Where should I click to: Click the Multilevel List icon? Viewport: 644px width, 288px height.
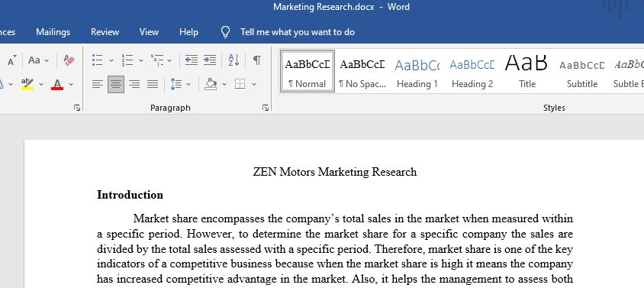[x=157, y=60]
